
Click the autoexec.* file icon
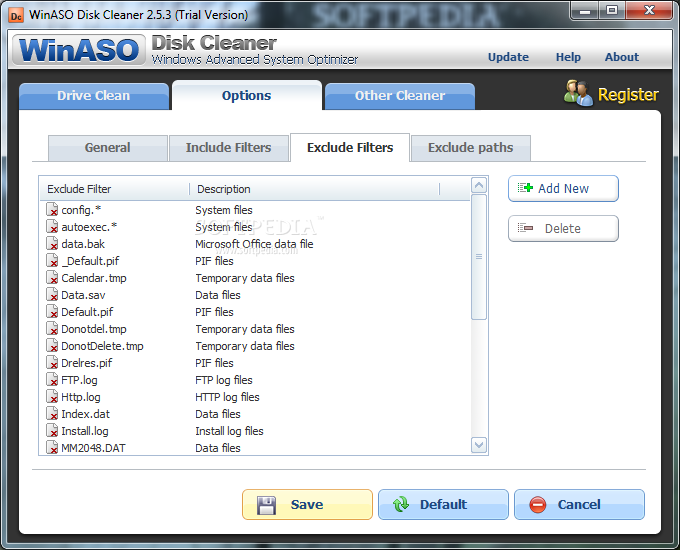[52, 227]
